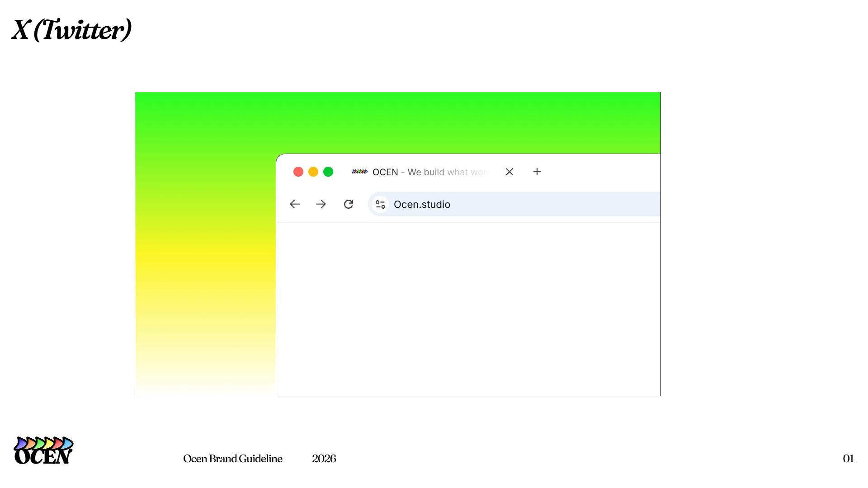The height and width of the screenshot is (488, 868).
Task: Click the red close window dot
Action: click(298, 172)
